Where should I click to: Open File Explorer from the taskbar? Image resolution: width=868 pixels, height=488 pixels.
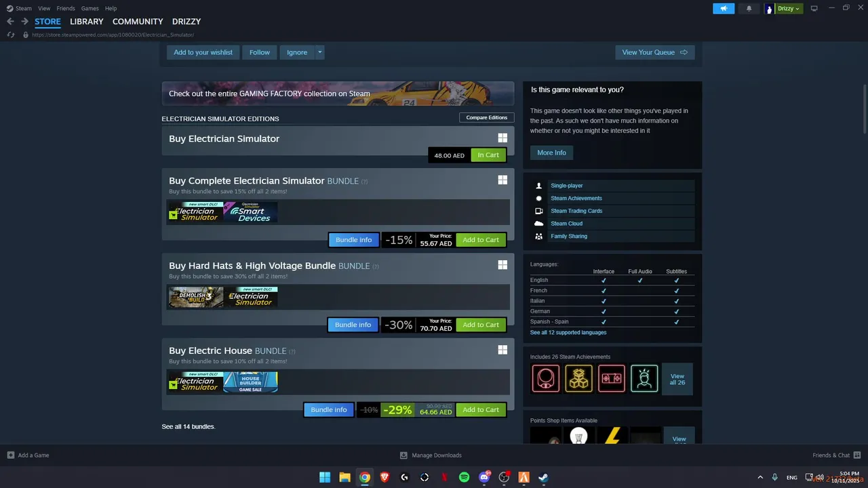click(x=344, y=477)
